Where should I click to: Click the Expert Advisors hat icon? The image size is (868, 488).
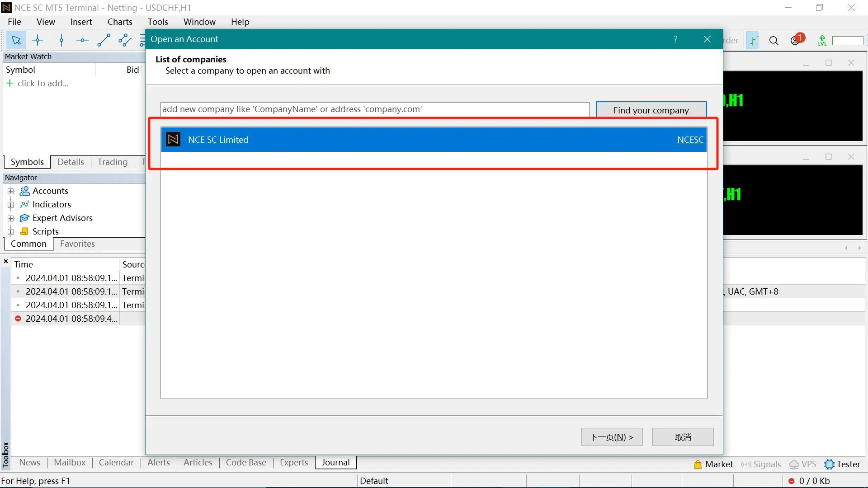[x=25, y=218]
